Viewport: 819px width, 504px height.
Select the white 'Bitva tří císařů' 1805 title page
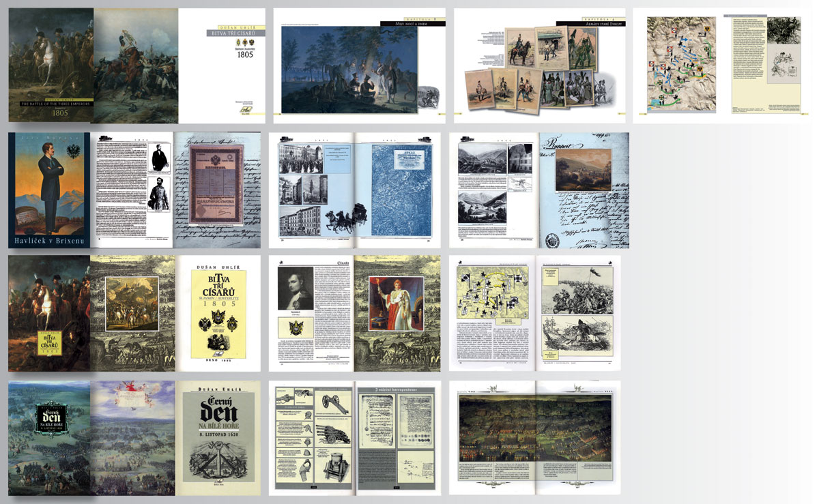(222, 65)
